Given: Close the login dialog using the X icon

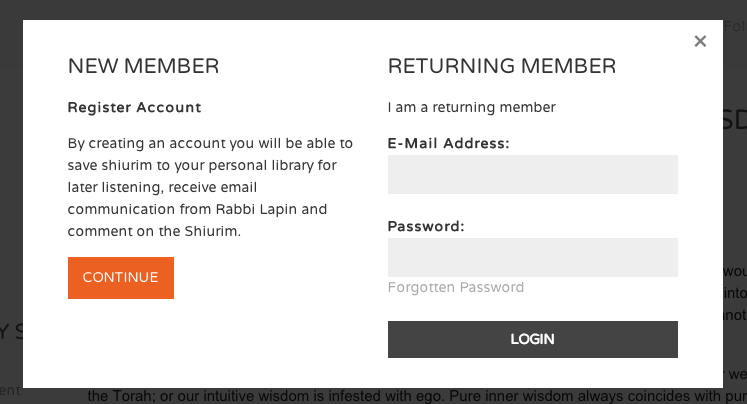Looking at the screenshot, I should click(x=700, y=41).
